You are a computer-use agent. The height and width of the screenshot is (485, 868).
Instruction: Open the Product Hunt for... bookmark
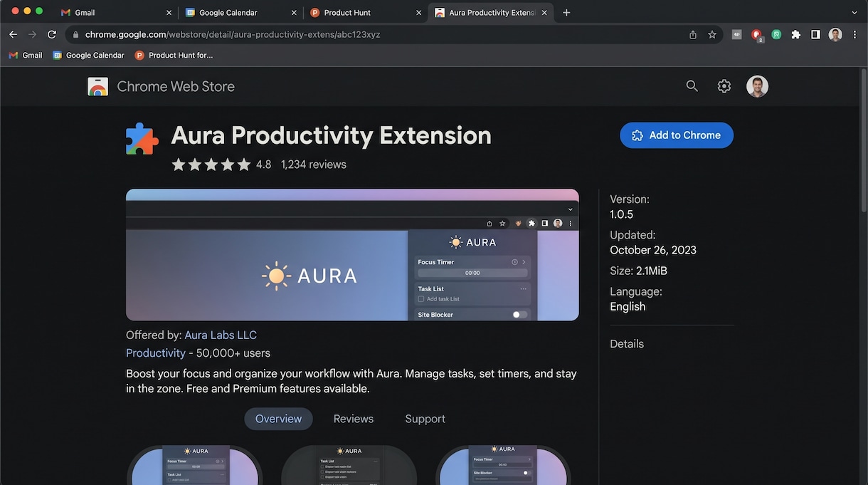pos(174,55)
